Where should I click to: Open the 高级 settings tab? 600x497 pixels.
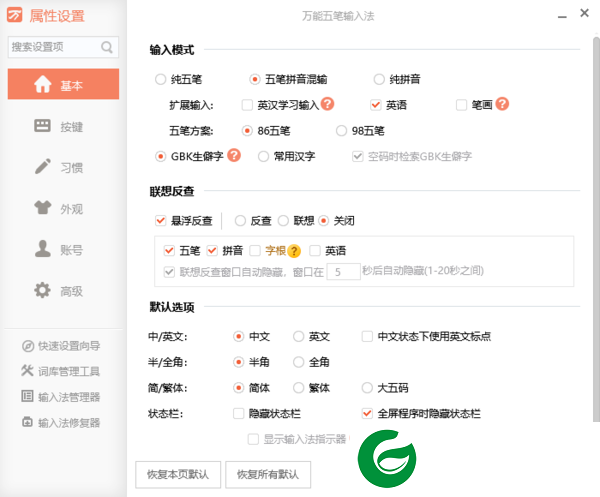click(63, 290)
